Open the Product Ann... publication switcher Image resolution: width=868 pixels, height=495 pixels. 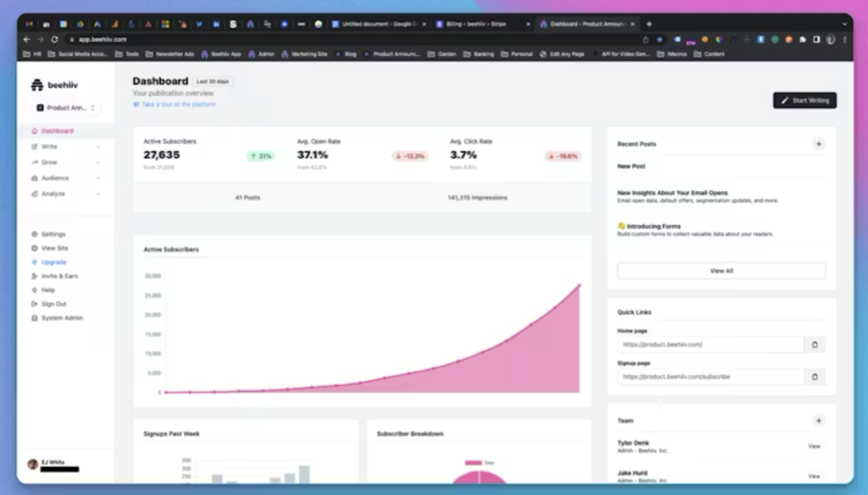(x=65, y=108)
